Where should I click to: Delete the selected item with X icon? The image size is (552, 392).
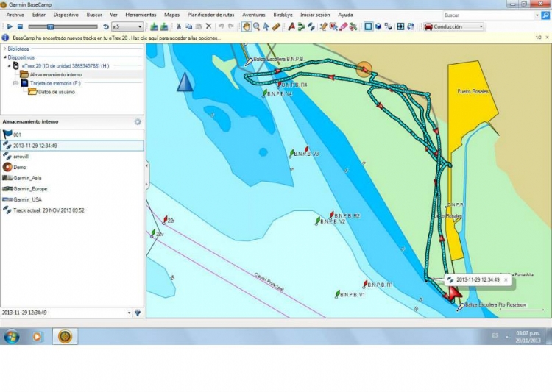[209, 26]
